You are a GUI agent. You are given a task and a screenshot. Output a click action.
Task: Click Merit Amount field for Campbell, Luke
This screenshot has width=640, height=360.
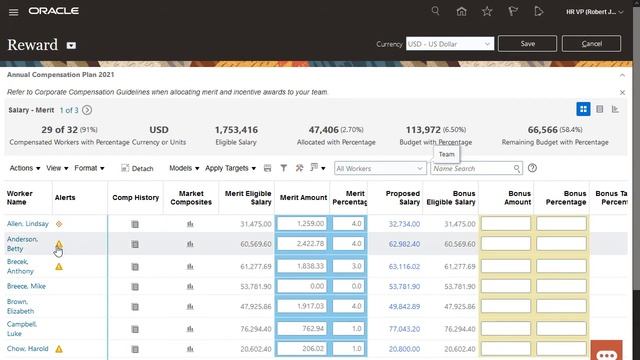pyautogui.click(x=302, y=328)
